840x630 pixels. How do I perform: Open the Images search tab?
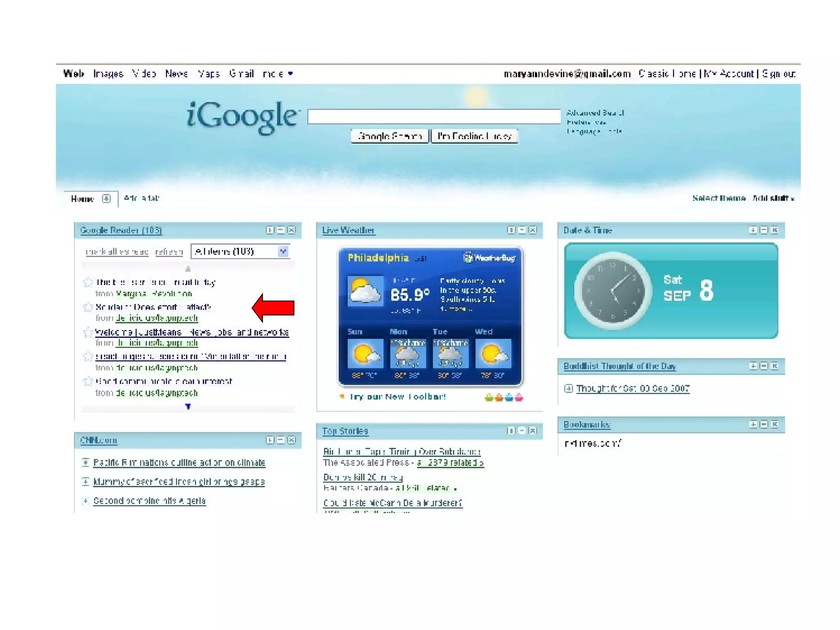[108, 74]
